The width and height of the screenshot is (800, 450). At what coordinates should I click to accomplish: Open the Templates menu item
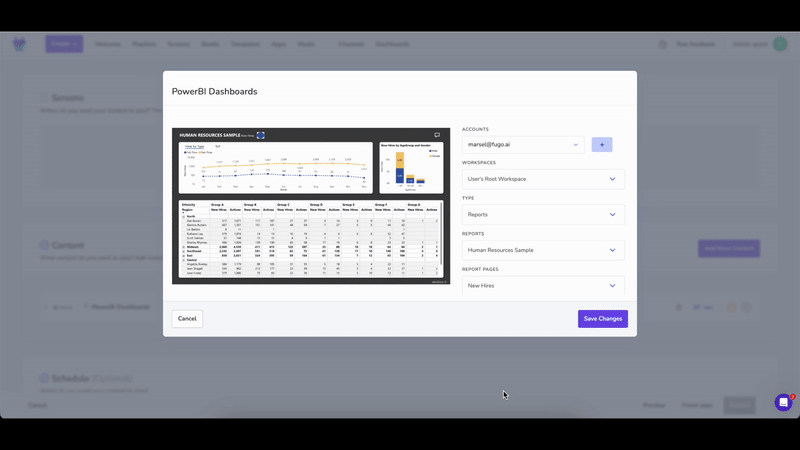[x=245, y=44]
